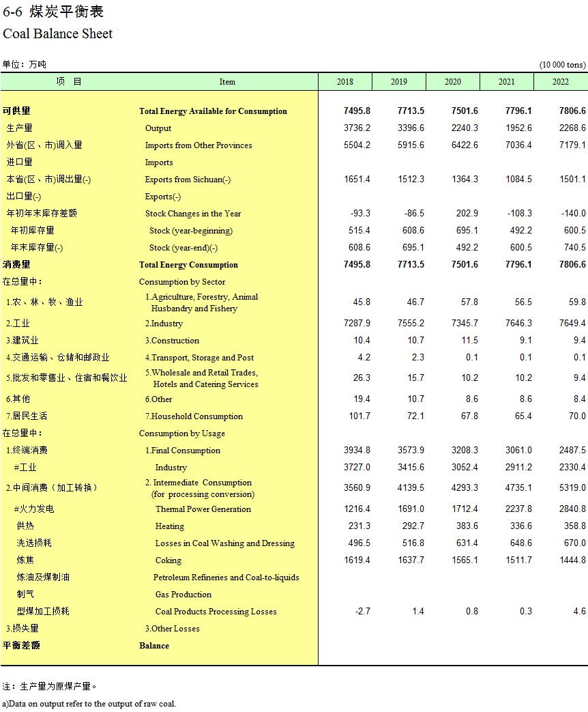
Task: Select the bold 'Balance' label
Action: pos(153,646)
